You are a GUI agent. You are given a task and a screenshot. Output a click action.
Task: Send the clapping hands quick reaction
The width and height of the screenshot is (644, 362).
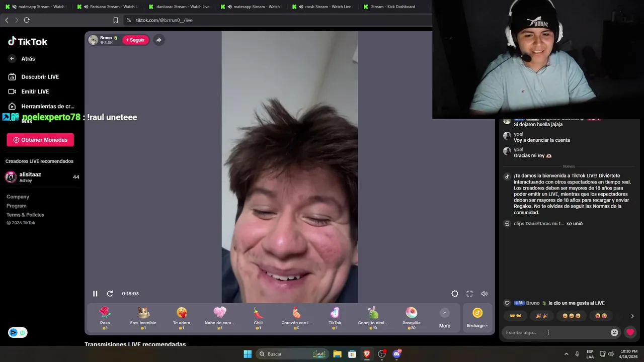515,316
